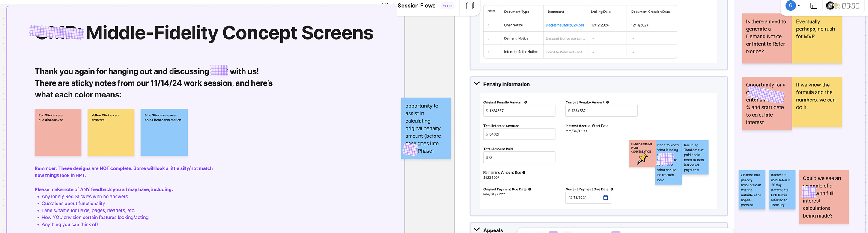
Task: Open the pages icon beside Session Flows
Action: click(x=470, y=6)
